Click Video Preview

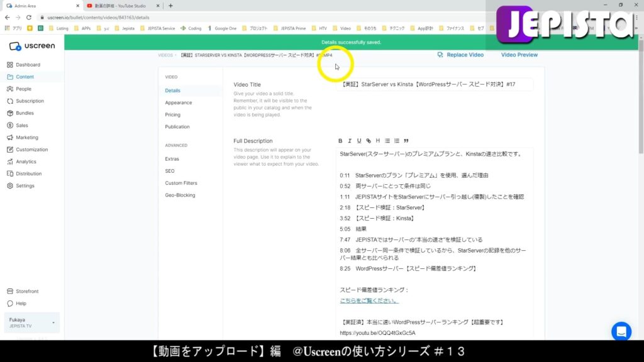(x=519, y=55)
